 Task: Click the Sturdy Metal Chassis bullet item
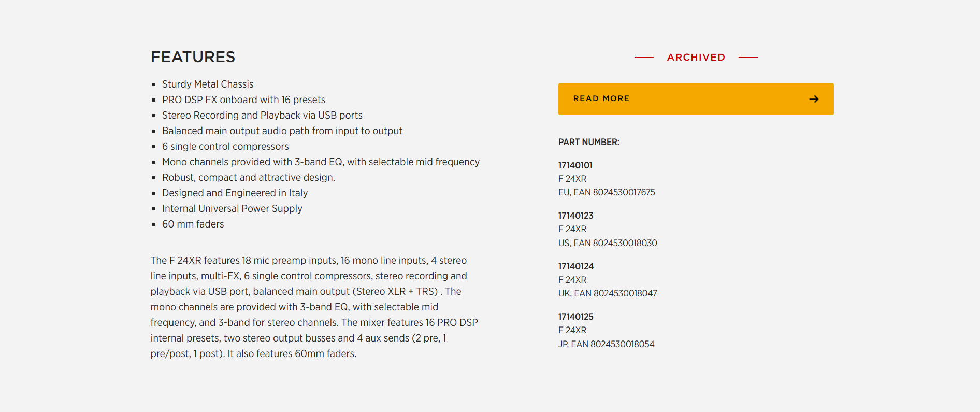pos(208,84)
